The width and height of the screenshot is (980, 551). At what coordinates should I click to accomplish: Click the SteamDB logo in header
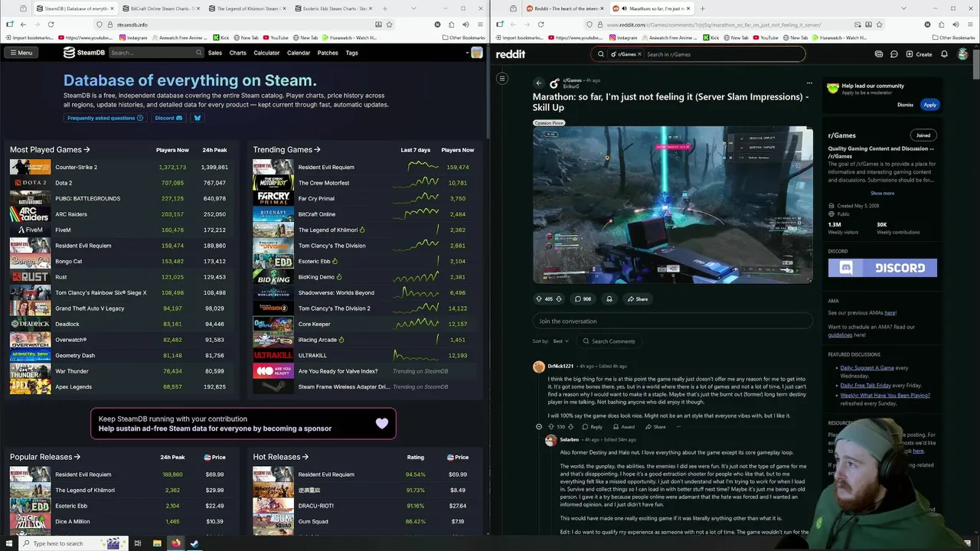tap(84, 53)
